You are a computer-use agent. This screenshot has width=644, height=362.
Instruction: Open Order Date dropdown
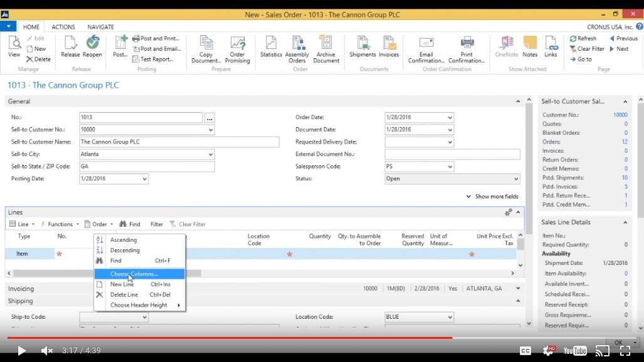click(x=450, y=117)
